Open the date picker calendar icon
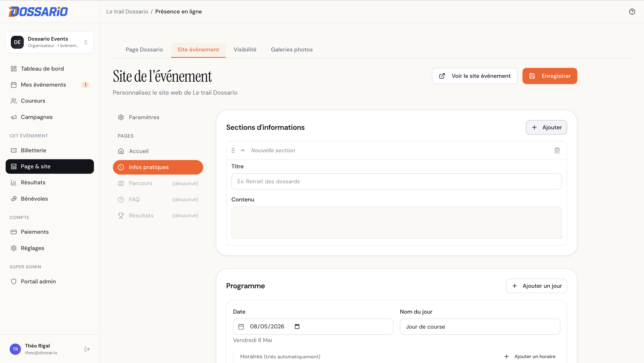644x363 pixels. [x=297, y=327]
